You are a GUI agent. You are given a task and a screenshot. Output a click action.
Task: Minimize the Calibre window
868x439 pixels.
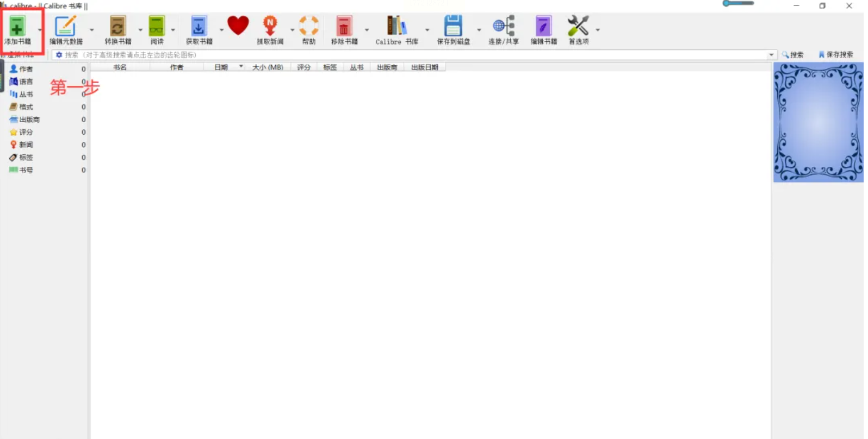[x=796, y=6]
